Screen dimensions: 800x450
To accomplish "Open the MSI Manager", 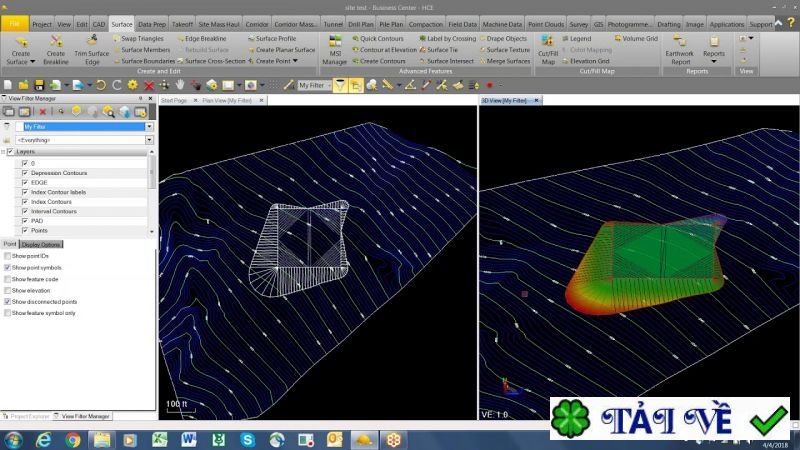I will click(x=334, y=42).
